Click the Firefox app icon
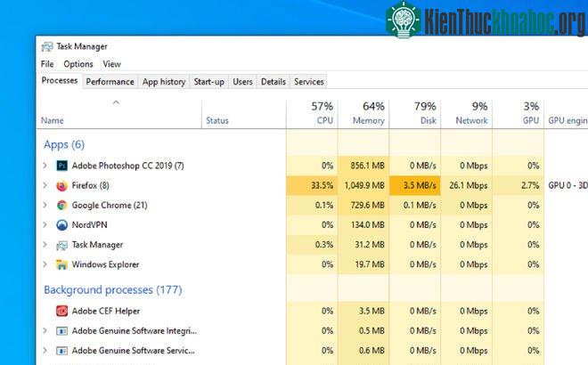 [x=61, y=185]
